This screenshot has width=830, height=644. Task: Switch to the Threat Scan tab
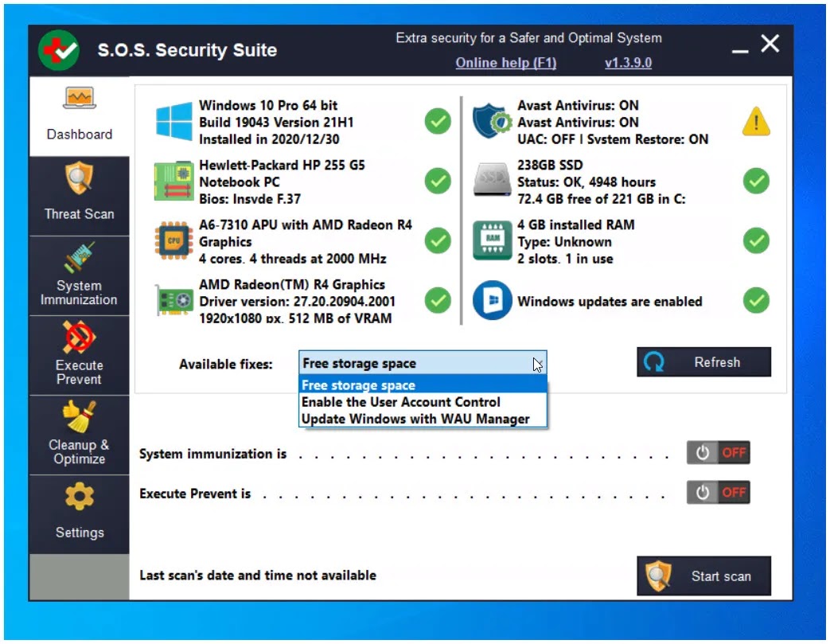(x=80, y=197)
